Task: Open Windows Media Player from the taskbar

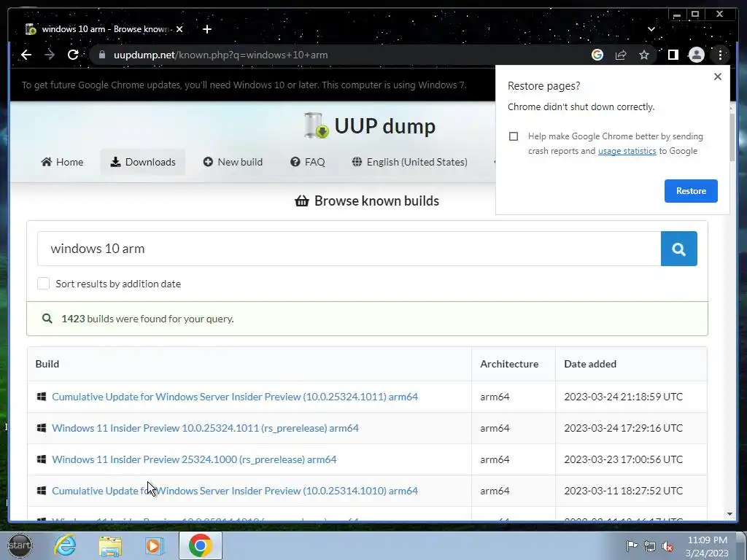Action: point(155,545)
